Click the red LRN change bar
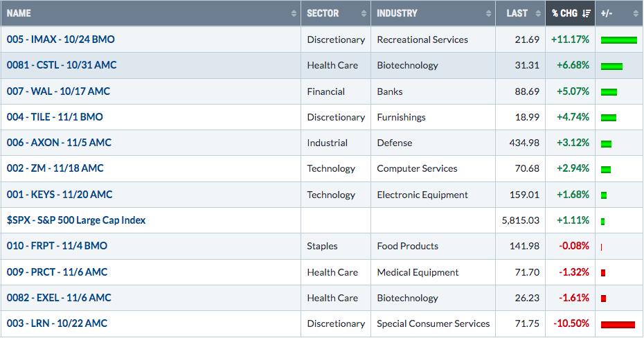Image resolution: width=644 pixels, height=338 pixels. pyautogui.click(x=618, y=324)
